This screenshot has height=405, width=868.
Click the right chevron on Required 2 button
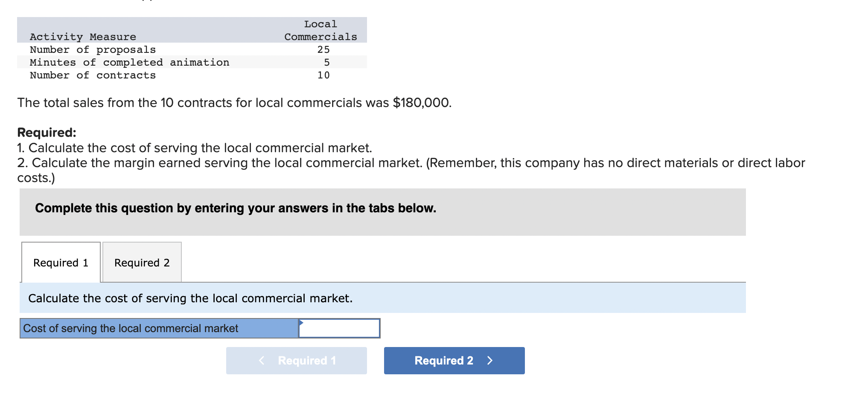490,360
